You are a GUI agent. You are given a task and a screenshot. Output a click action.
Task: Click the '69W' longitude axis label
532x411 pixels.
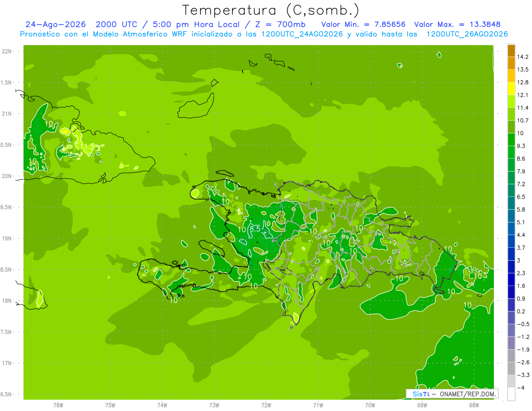[x=422, y=405]
